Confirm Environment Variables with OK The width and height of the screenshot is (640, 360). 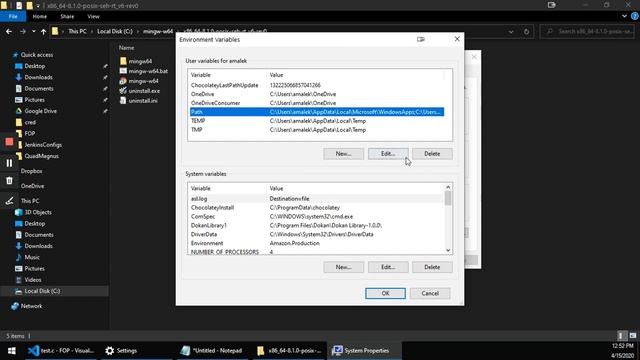tap(385, 293)
